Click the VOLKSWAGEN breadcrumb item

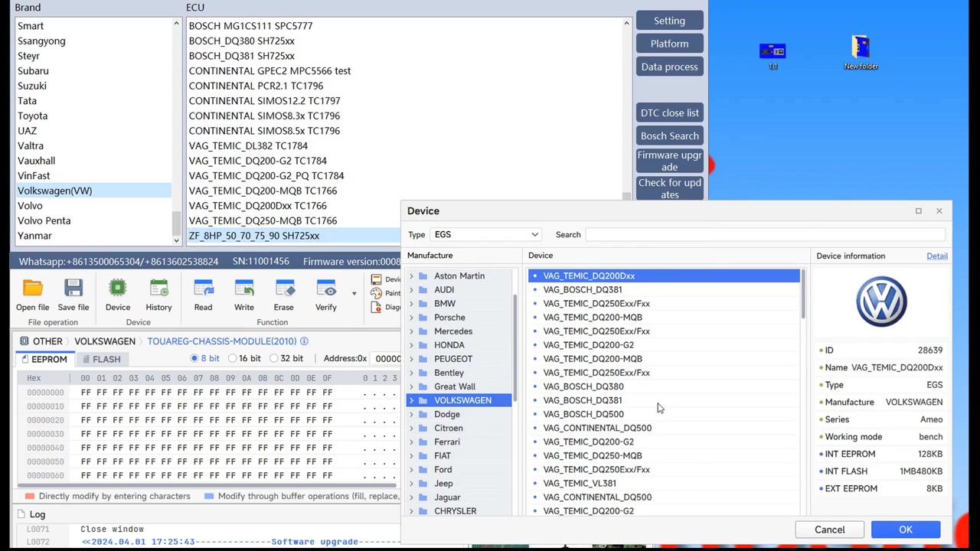[105, 341]
